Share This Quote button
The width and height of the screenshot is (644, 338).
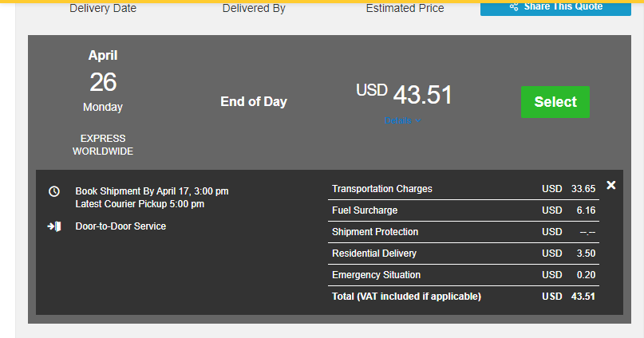[555, 8]
